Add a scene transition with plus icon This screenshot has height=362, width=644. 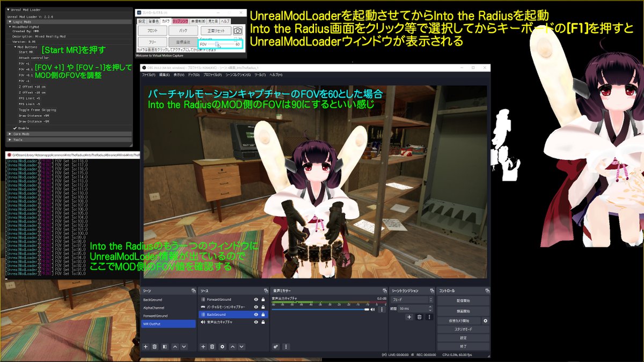coord(409,317)
